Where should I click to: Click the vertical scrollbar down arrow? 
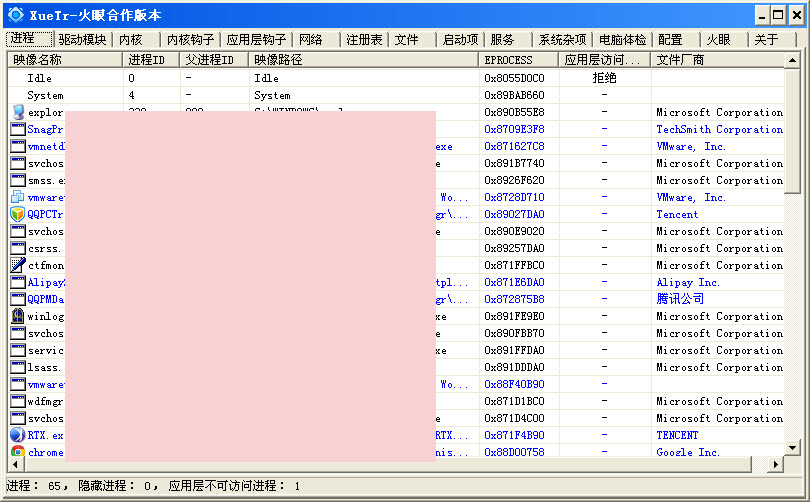792,448
